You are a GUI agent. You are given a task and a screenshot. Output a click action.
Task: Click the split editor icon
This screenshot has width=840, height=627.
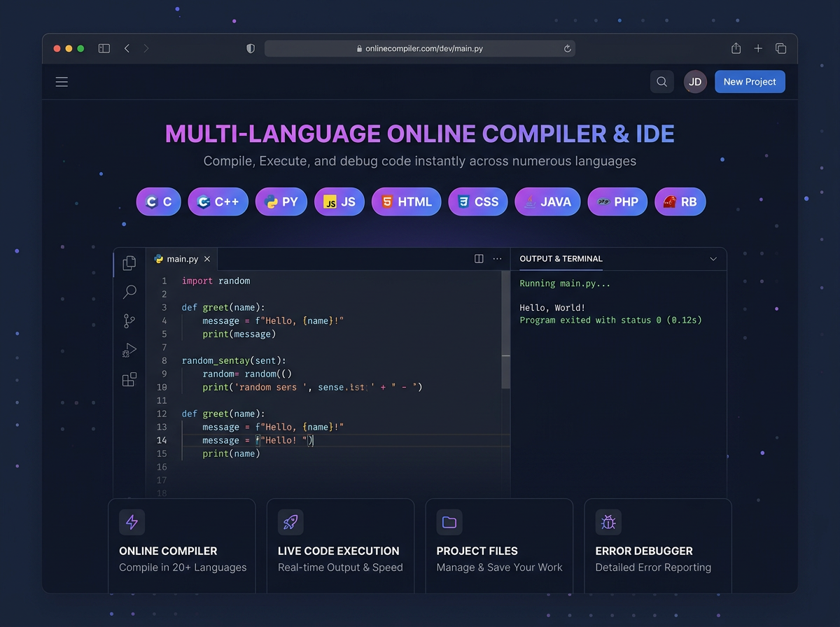[479, 259]
